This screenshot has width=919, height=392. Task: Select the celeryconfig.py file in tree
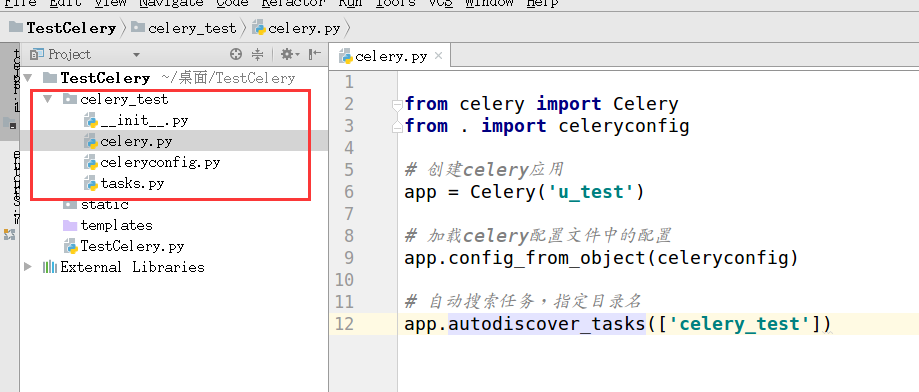(x=152, y=162)
